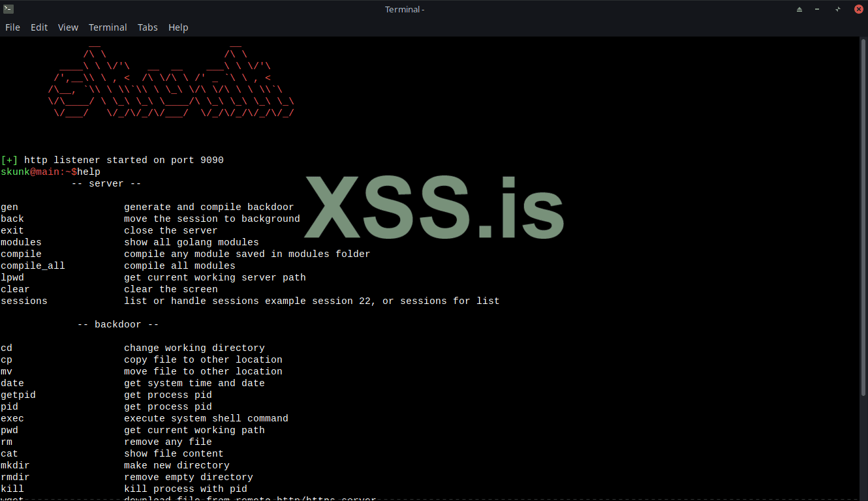Viewport: 868px width, 501px height.
Task: Click the '-- server --' section heading
Action: point(106,184)
